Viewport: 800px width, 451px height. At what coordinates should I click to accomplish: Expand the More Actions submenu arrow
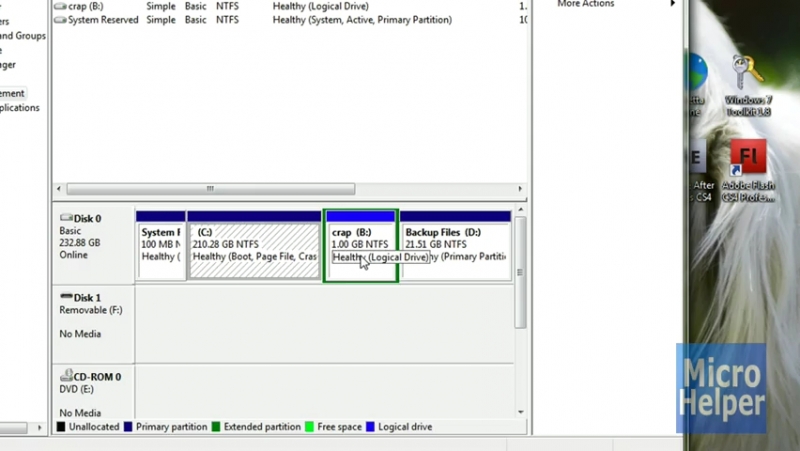(673, 4)
